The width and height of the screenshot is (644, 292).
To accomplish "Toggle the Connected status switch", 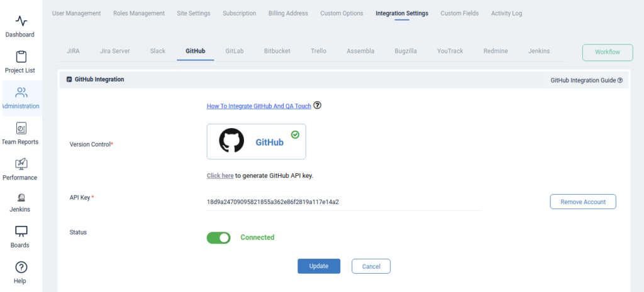I will coord(218,237).
